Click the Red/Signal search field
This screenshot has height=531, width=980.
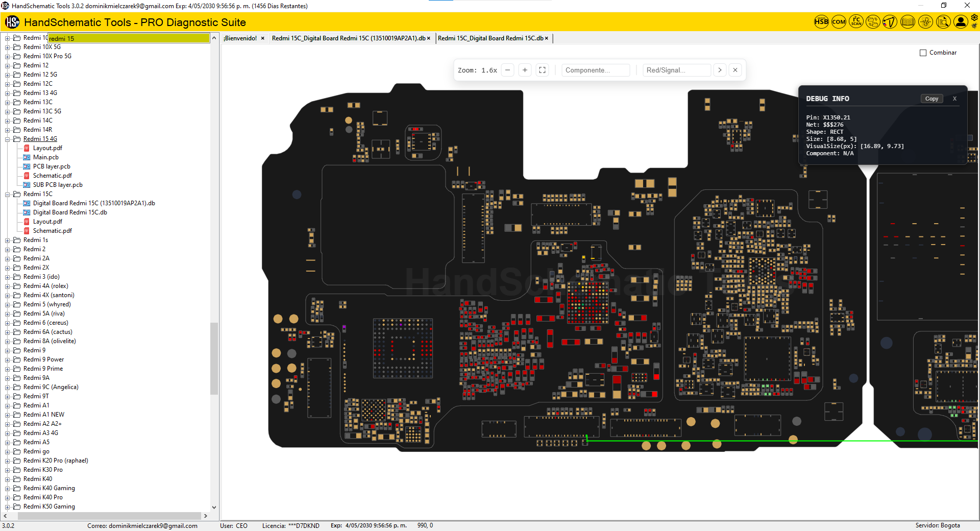677,70
